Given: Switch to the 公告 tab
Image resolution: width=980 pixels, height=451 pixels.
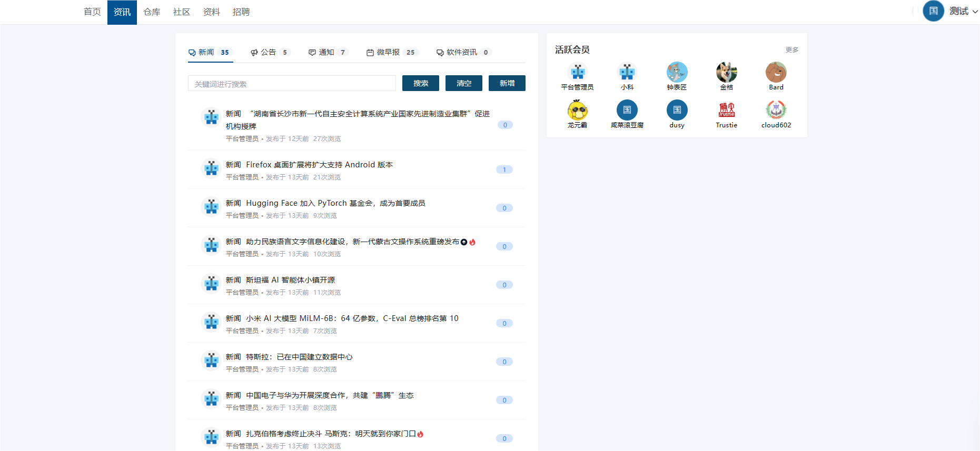Looking at the screenshot, I should click(269, 52).
